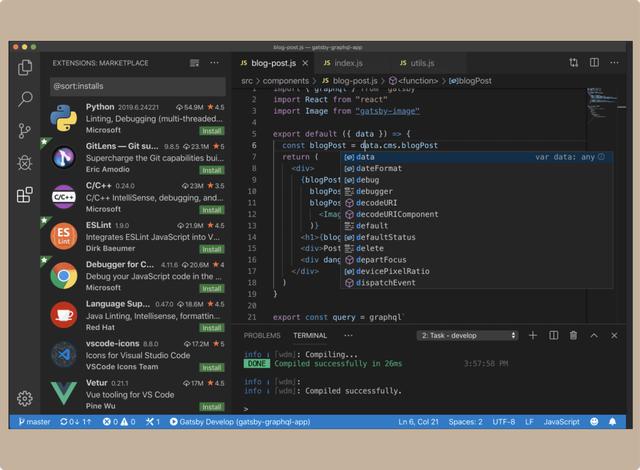Viewport: 640px width, 470px height.
Task: Choose dispatchEvent suggestion
Action: [x=476, y=283]
